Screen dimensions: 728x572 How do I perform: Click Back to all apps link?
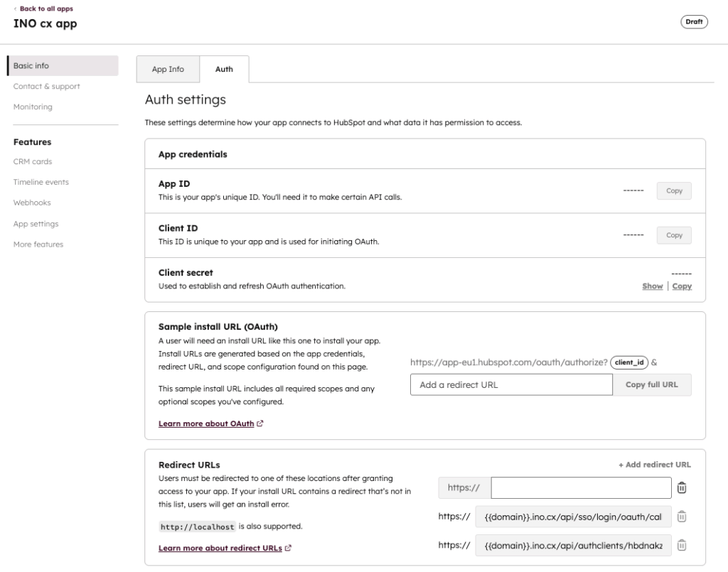45,9
